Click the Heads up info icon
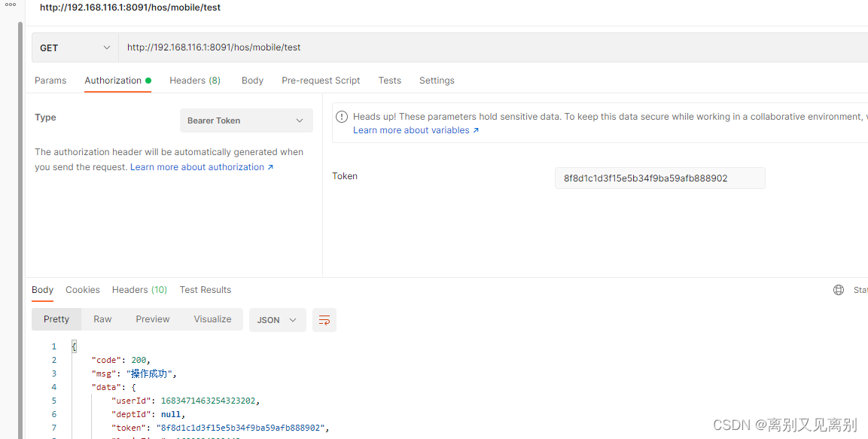Image resolution: width=868 pixels, height=439 pixels. 342,117
